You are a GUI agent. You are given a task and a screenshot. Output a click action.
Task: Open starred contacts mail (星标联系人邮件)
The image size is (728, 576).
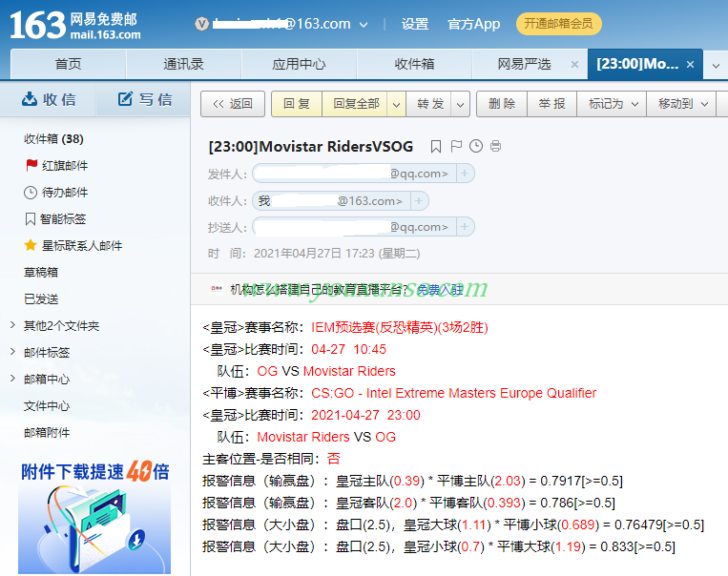[x=73, y=245]
